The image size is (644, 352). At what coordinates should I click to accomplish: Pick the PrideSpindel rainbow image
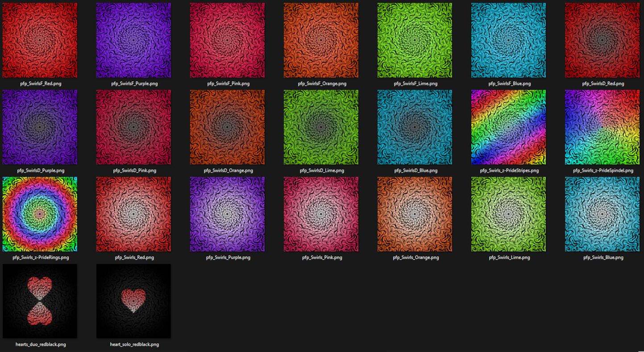click(x=602, y=127)
